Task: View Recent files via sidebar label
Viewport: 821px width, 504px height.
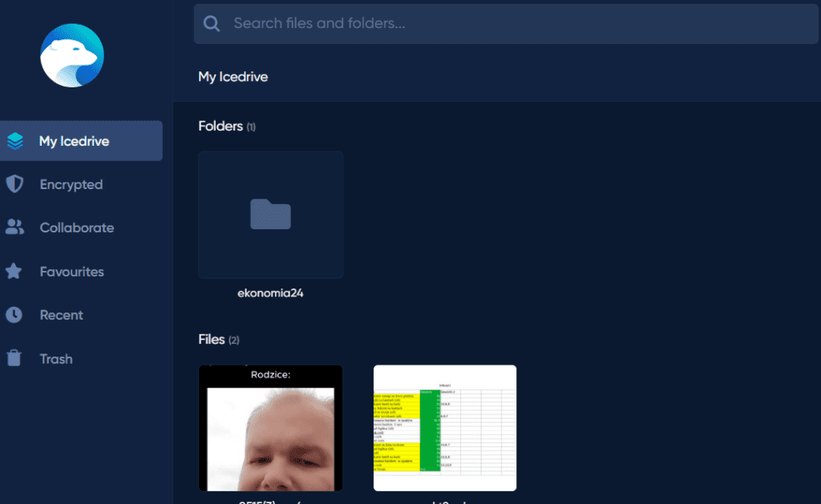Action: pyautogui.click(x=62, y=315)
